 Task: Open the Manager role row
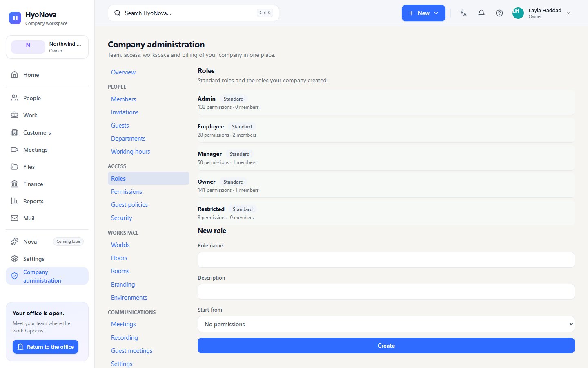point(386,157)
